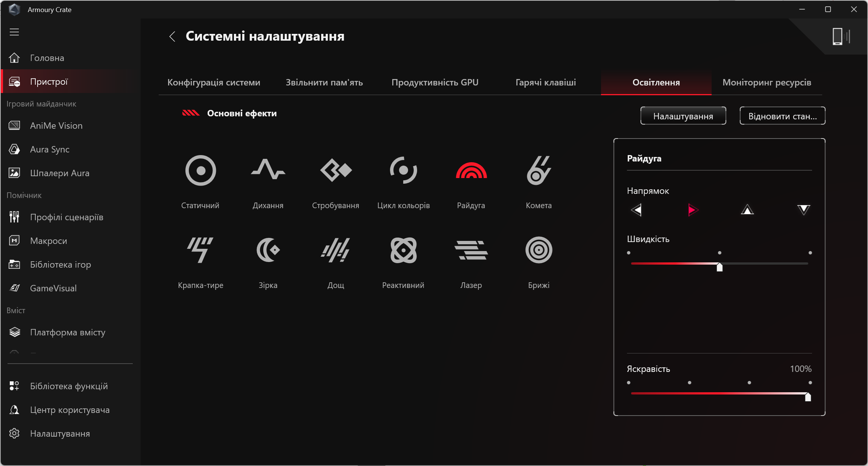Pick the Color cycle (Цикл кольорів) effect
This screenshot has width=868, height=466.
[x=403, y=171]
